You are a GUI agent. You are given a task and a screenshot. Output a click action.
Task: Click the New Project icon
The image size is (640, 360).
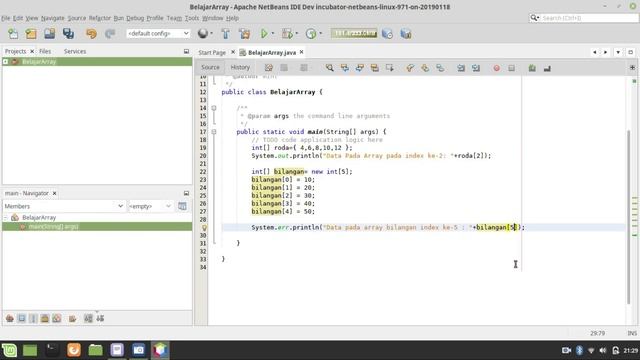[31, 34]
